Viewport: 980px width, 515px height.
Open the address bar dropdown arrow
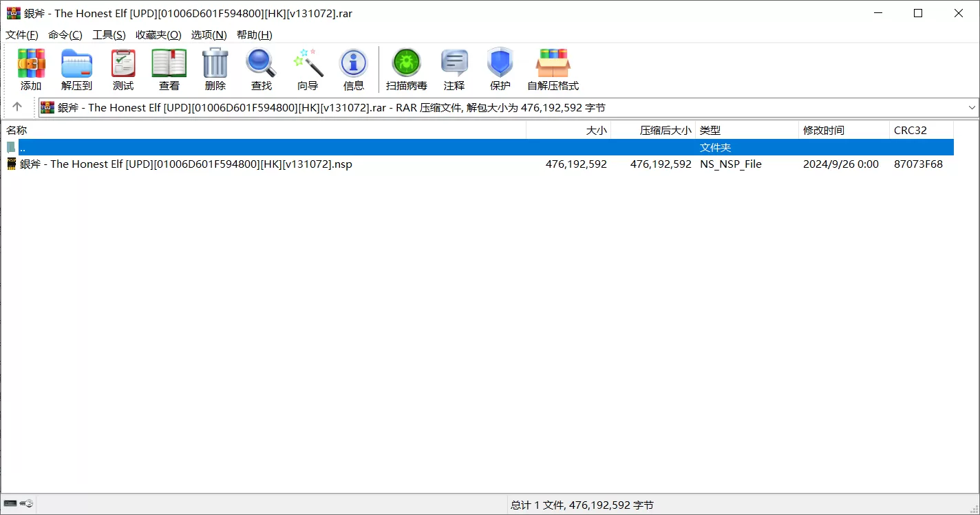coord(971,107)
